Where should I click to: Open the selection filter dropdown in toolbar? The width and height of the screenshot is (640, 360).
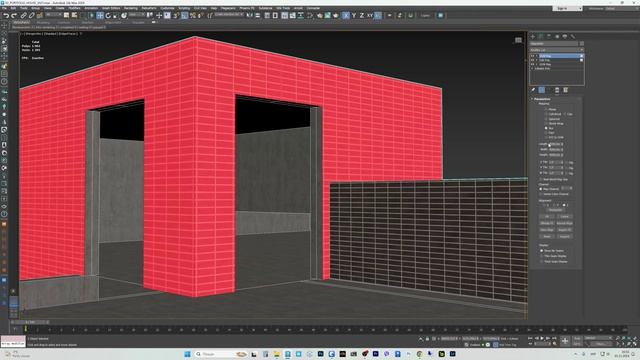coord(53,15)
